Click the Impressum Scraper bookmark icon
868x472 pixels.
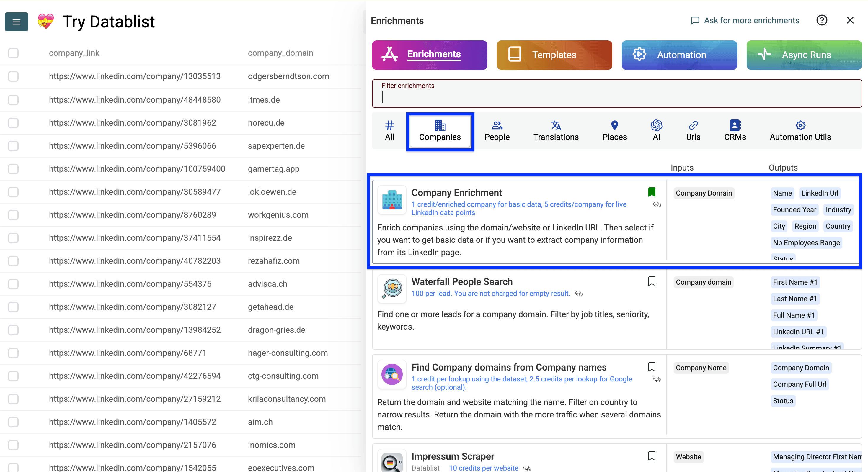(x=652, y=456)
